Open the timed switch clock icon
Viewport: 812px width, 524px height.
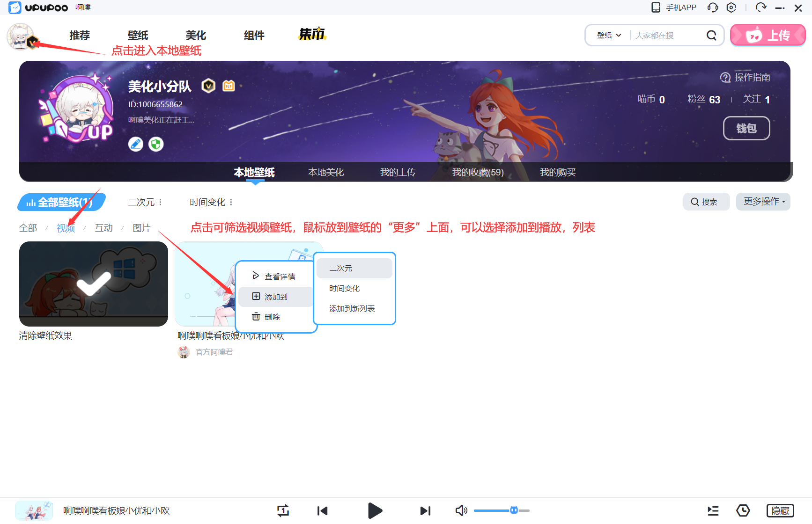[743, 510]
